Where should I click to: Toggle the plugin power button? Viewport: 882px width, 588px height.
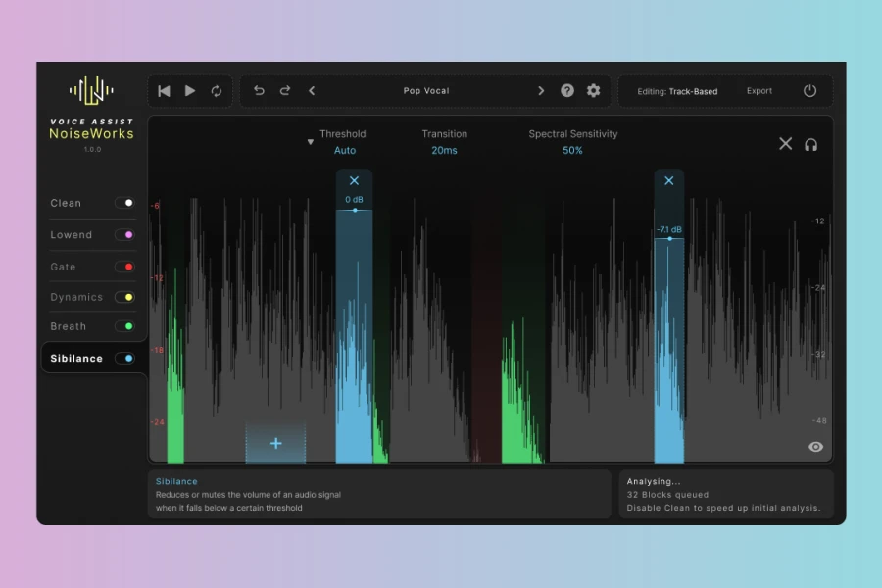[x=809, y=91]
